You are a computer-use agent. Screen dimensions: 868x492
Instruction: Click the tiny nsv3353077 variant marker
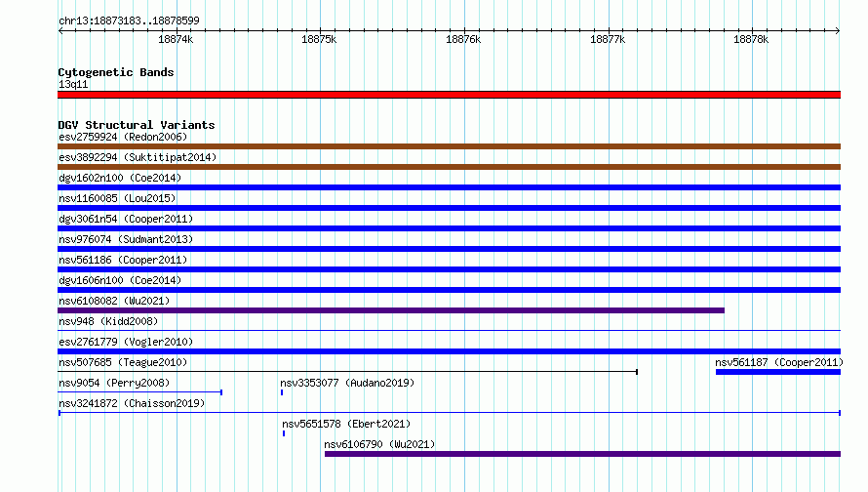pos(282,392)
